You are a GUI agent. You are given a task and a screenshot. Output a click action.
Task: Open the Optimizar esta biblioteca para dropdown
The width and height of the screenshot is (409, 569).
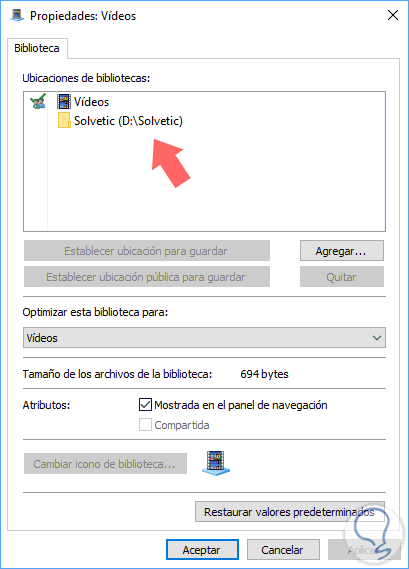[204, 338]
